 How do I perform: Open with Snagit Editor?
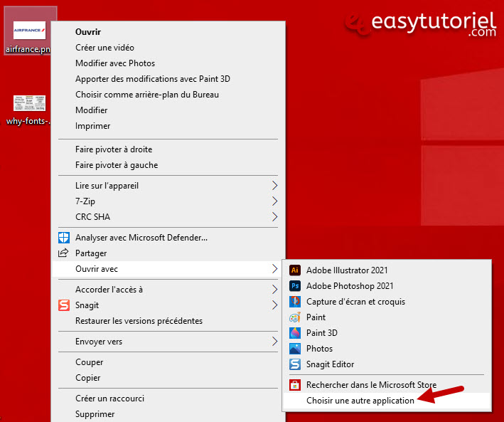(x=387, y=364)
